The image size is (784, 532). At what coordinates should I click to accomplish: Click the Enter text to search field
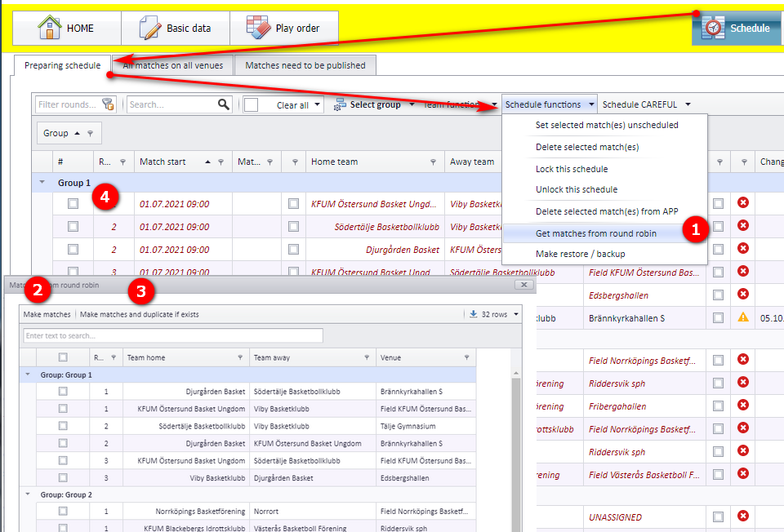coord(173,335)
